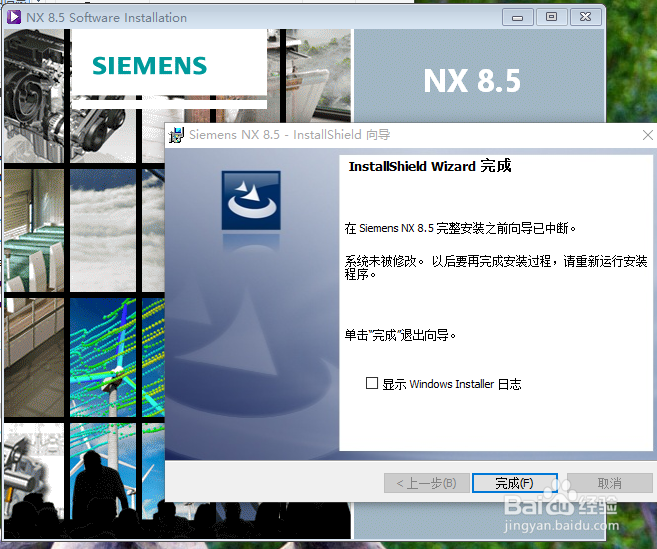The image size is (657, 549).
Task: Click the NX 8.5 Software Installation title text
Action: point(106,18)
